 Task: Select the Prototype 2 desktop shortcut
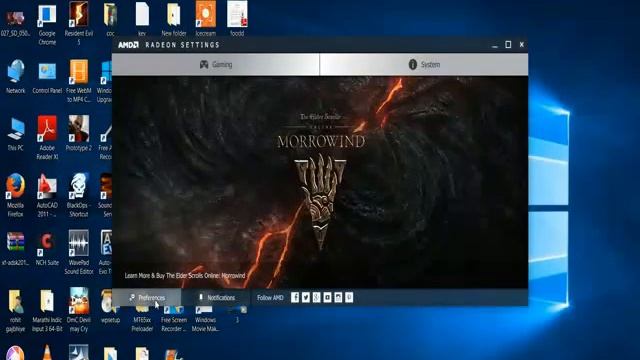(x=78, y=134)
